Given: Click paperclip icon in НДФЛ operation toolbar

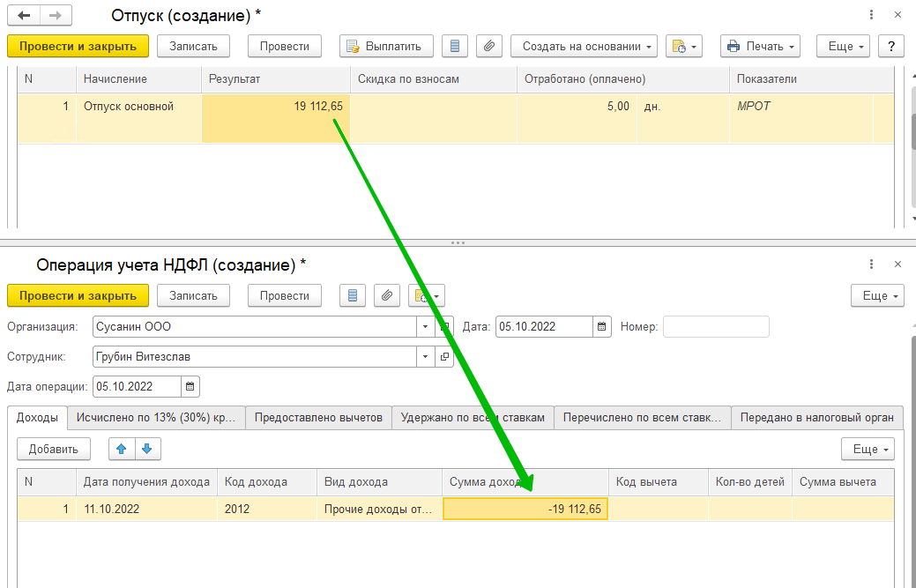Looking at the screenshot, I should point(385,295).
